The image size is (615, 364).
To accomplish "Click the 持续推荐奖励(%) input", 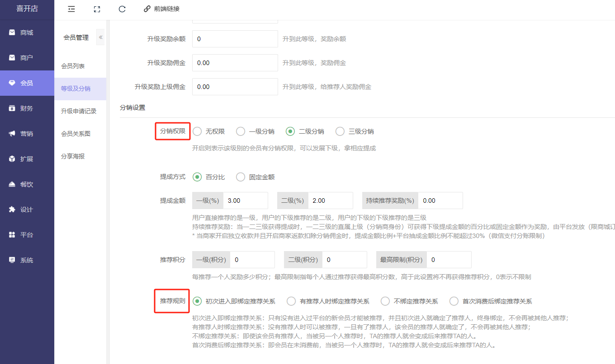I will (440, 201).
